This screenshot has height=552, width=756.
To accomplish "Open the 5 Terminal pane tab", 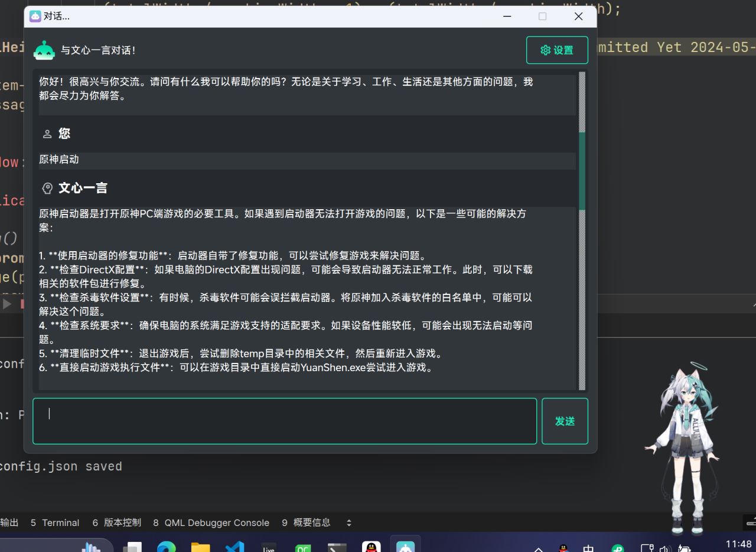I will pos(54,522).
